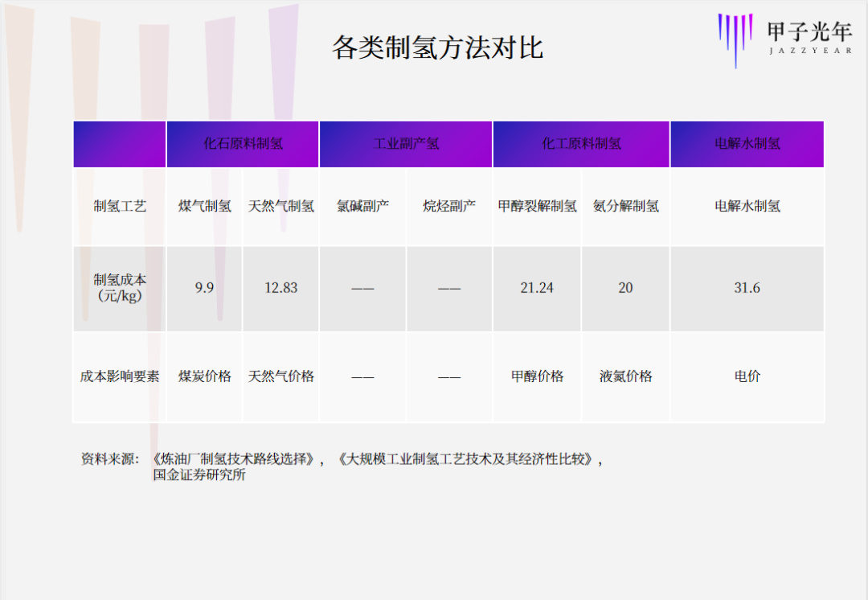The width and height of the screenshot is (868, 600).
Task: Click the 煤气制氢 cell
Action: point(204,206)
